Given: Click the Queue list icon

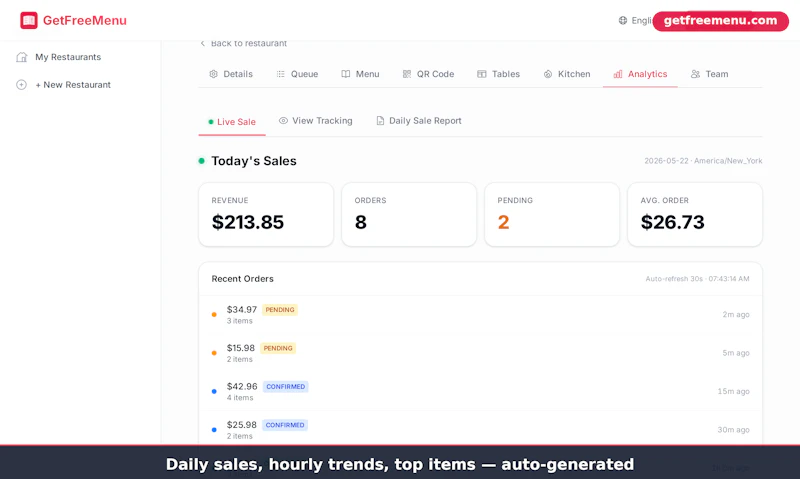Looking at the screenshot, I should [x=281, y=74].
